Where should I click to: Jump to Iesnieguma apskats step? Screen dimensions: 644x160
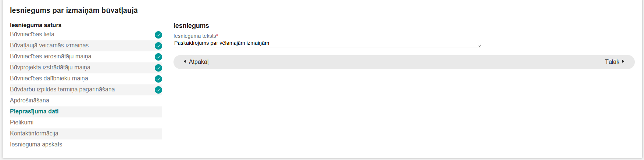coord(36,145)
